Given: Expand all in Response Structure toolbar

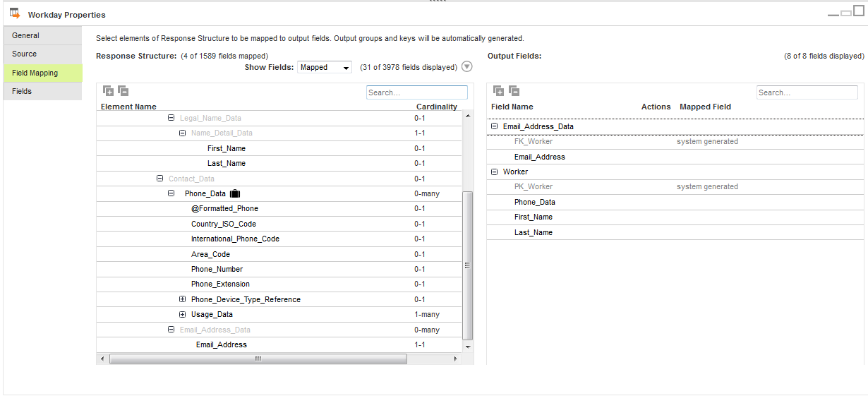Looking at the screenshot, I should (108, 90).
